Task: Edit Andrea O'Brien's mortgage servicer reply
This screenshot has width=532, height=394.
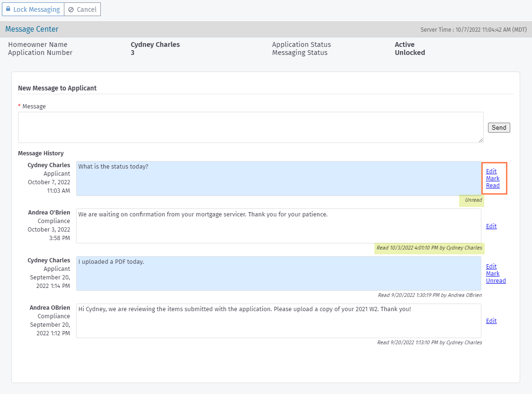Action: pos(491,226)
